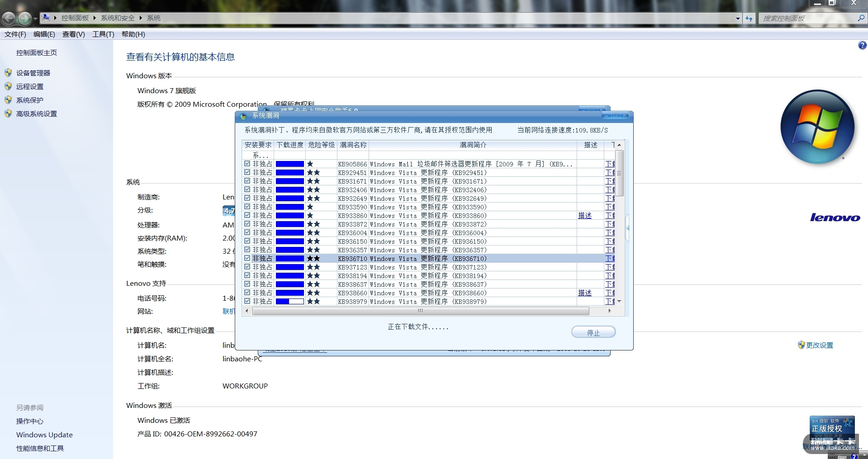Click the horizontal scrollbar thumb in vulnerability list

[421, 311]
